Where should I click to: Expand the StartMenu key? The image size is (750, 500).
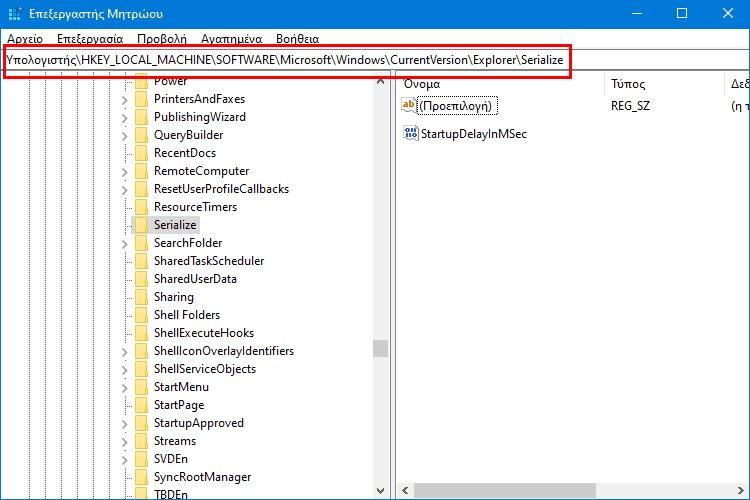point(124,388)
